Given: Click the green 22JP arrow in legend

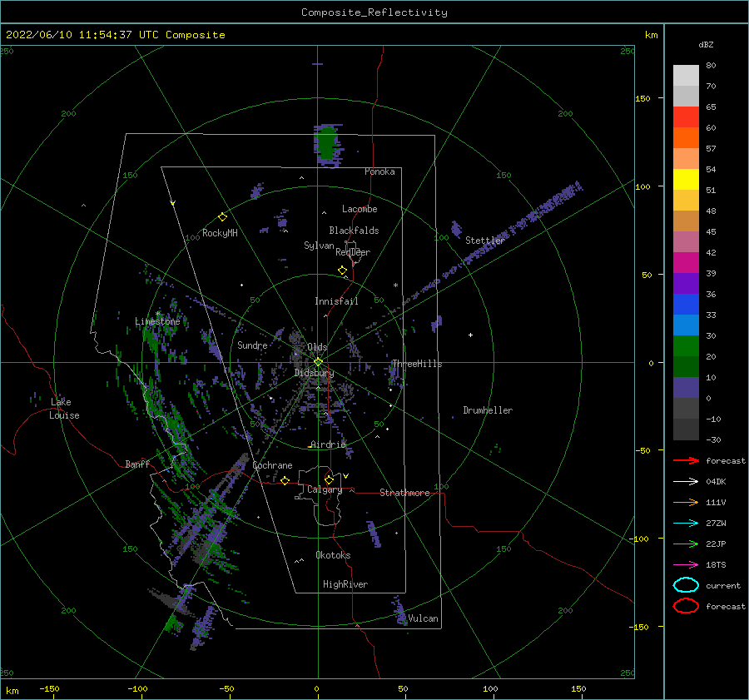Looking at the screenshot, I should point(686,544).
